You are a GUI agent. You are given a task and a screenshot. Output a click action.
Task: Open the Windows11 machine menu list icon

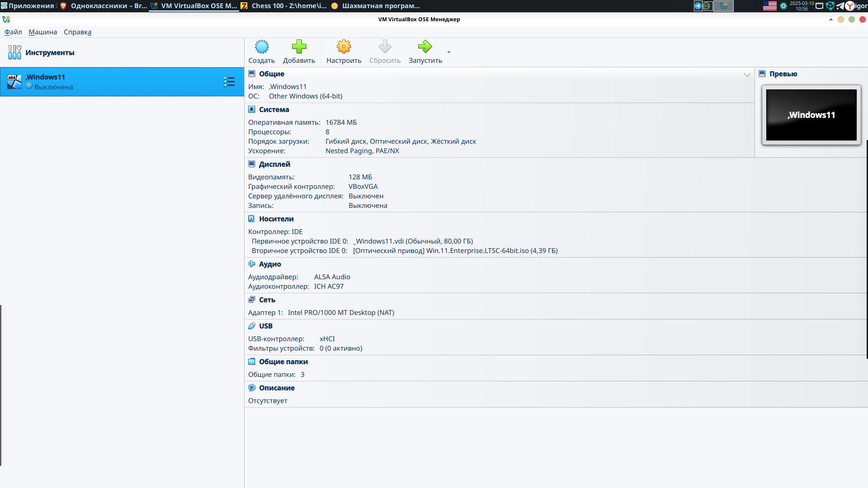click(229, 82)
